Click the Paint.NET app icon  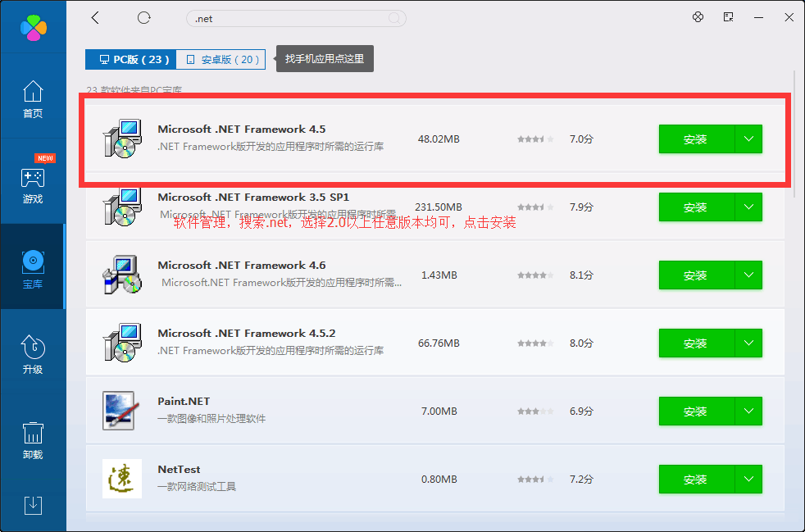tap(122, 411)
